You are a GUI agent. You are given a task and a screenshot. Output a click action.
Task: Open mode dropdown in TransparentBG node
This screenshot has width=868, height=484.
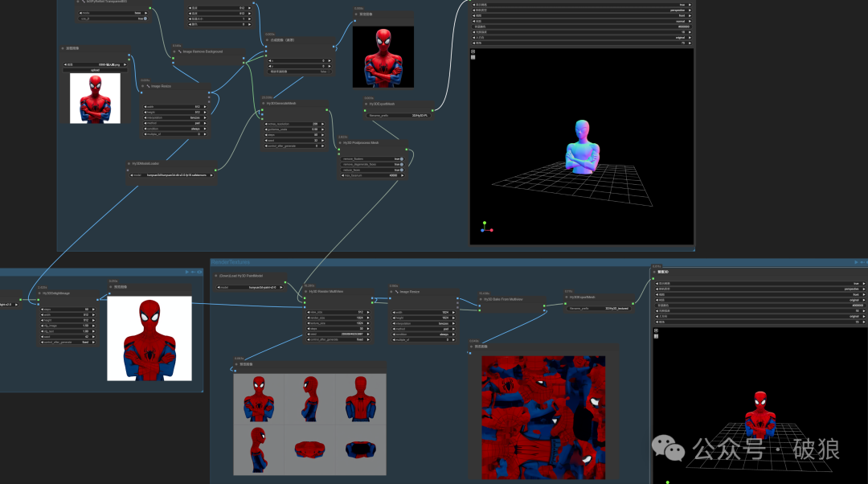pyautogui.click(x=113, y=13)
